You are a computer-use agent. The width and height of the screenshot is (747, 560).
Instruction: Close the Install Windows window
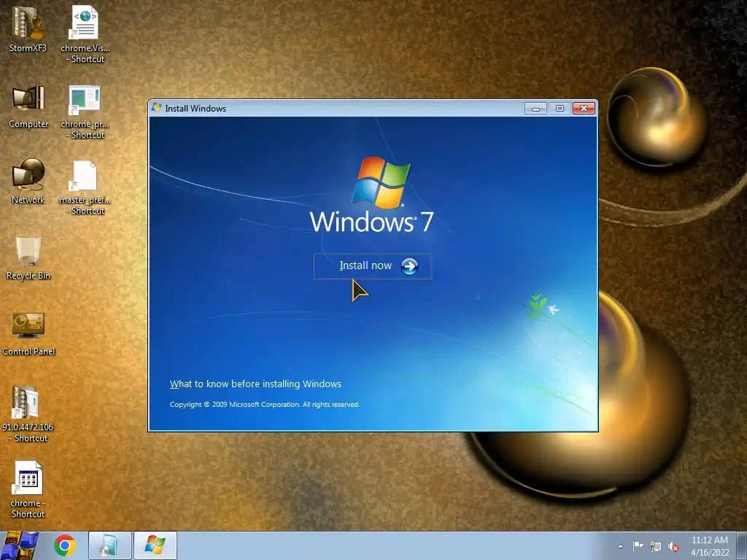pyautogui.click(x=584, y=109)
